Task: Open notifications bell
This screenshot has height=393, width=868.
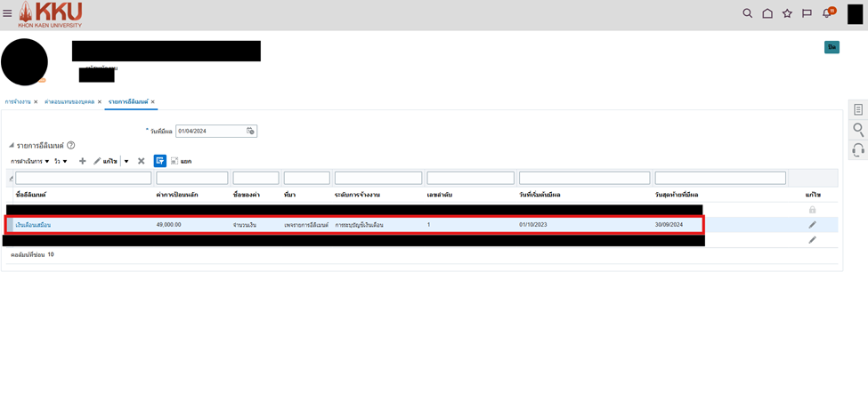Action: click(827, 13)
